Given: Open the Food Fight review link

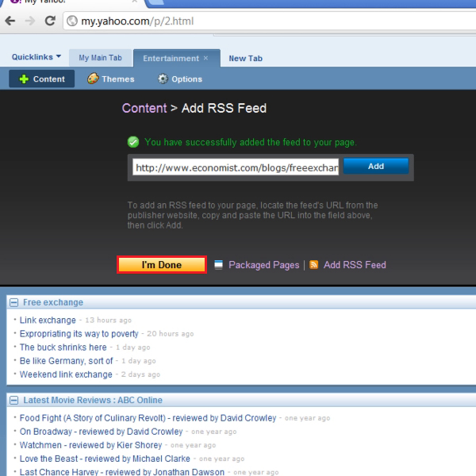Looking at the screenshot, I should 148,418.
